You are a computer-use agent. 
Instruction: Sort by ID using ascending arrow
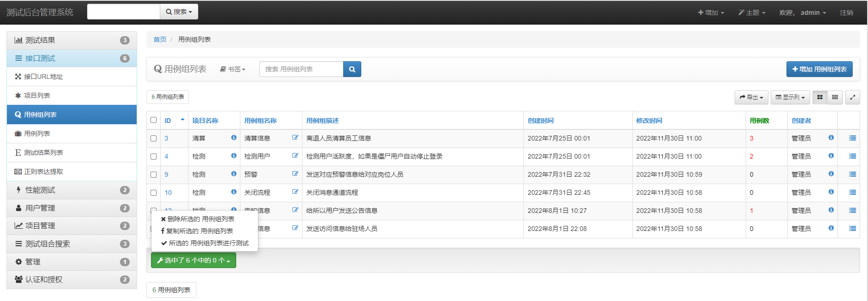click(182, 120)
